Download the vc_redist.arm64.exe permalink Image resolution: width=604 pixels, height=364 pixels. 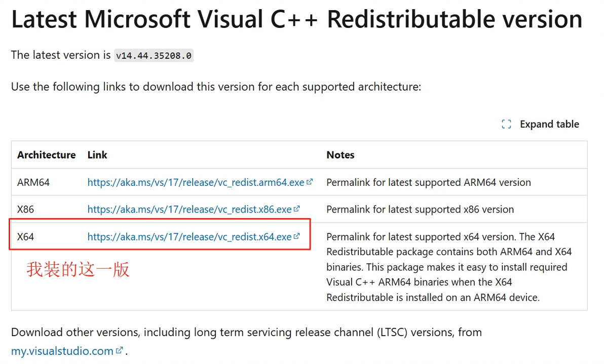[x=196, y=182]
